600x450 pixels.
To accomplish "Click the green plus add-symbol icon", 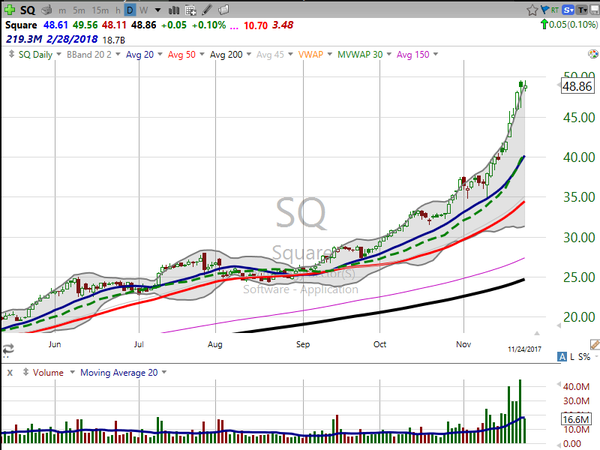I will click(9, 10).
